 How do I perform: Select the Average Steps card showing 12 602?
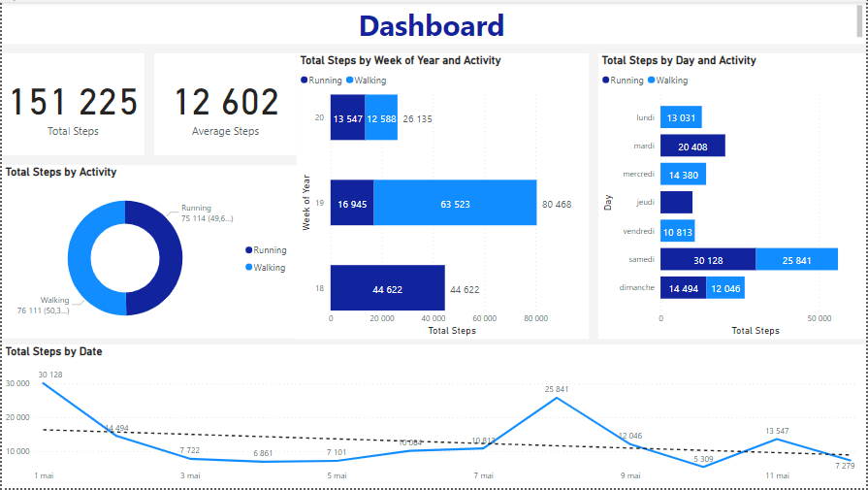tap(225, 105)
